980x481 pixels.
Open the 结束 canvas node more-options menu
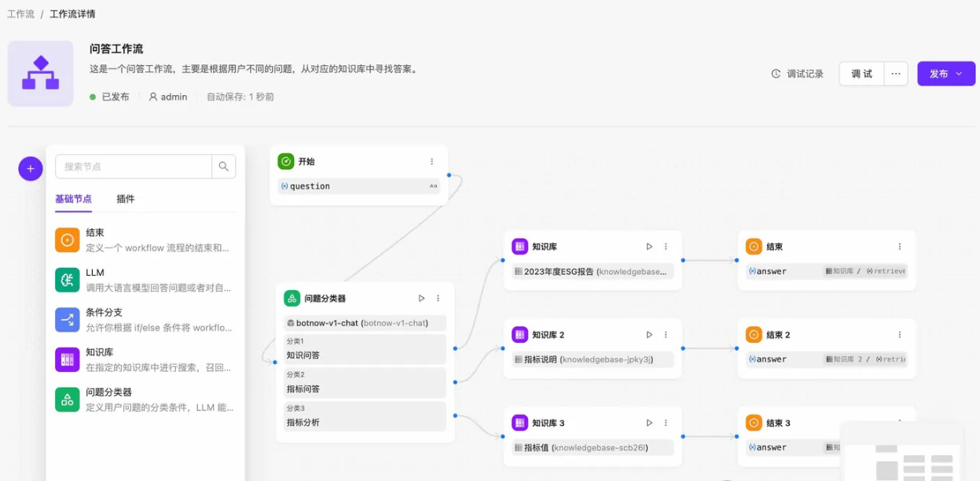coord(900,246)
